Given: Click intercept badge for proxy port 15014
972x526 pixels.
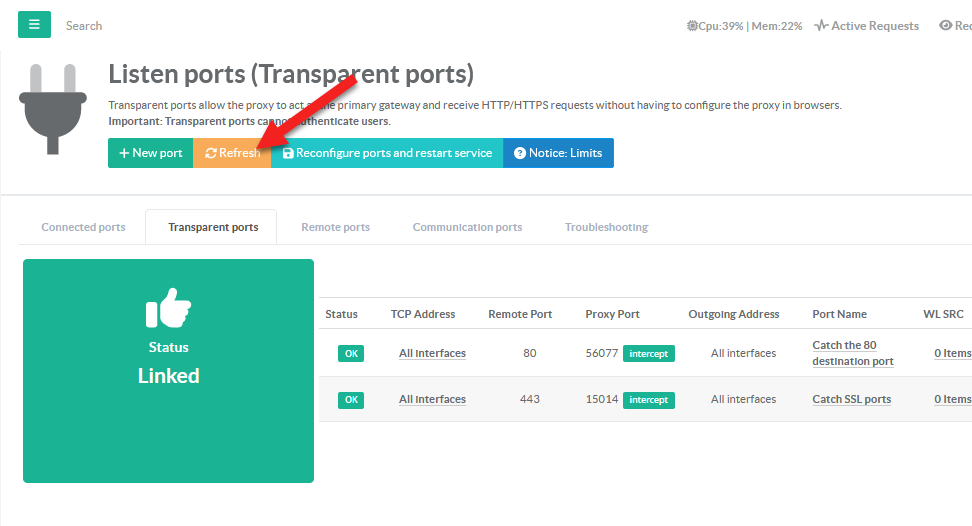Looking at the screenshot, I should (649, 400).
